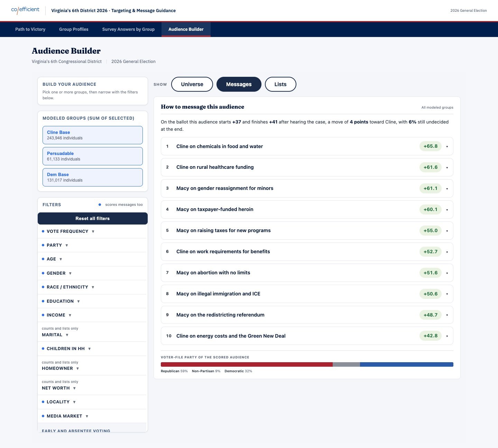Image resolution: width=498 pixels, height=448 pixels.
Task: Expand caret on work requirements for benefits
Action: [447, 252]
